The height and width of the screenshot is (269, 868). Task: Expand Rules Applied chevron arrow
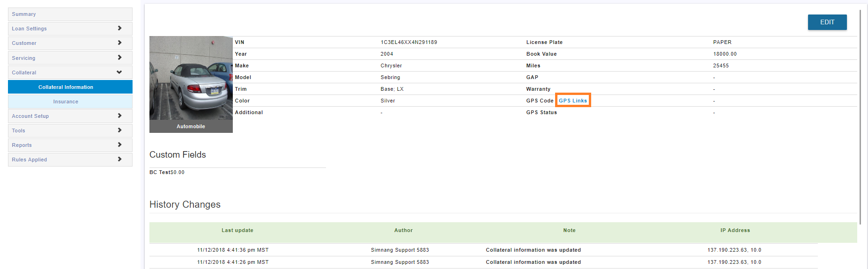click(119, 159)
